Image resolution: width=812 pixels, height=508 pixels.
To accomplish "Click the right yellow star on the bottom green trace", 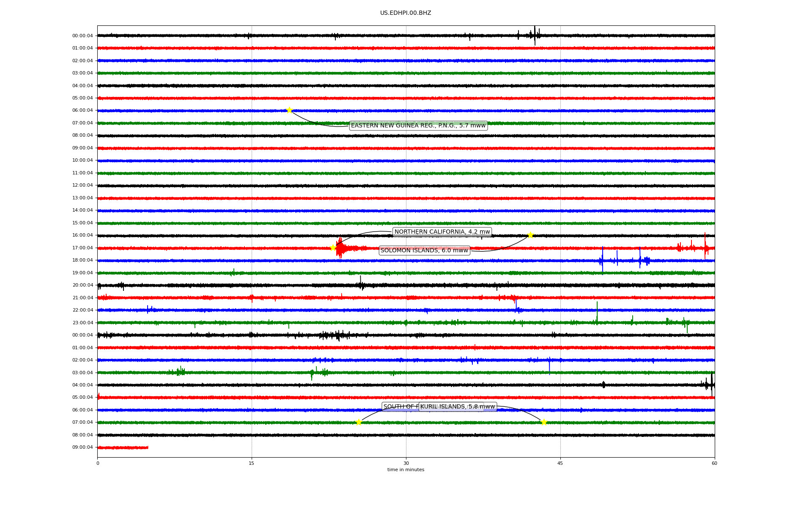I will tap(544, 422).
